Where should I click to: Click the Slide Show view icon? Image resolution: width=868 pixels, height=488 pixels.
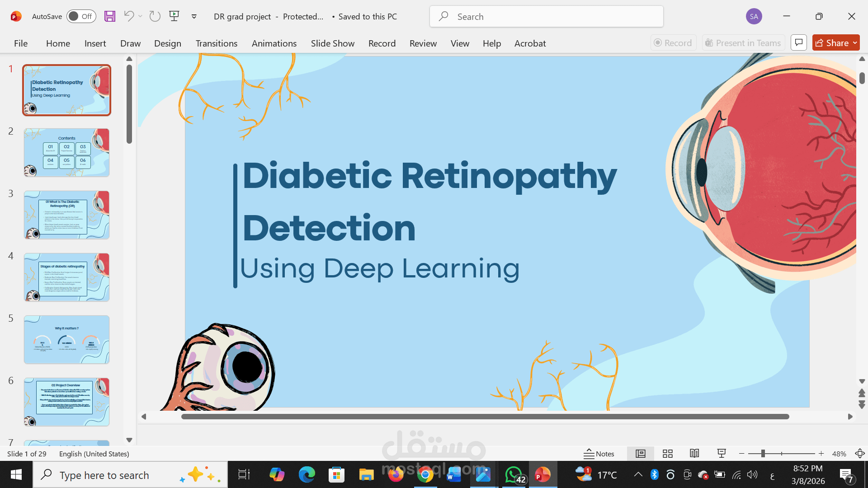coord(722,454)
